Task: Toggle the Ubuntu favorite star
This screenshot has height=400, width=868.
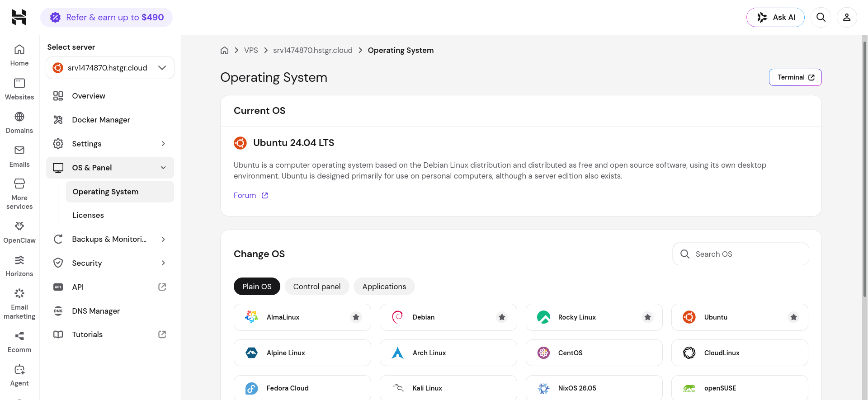Action: [x=793, y=317]
